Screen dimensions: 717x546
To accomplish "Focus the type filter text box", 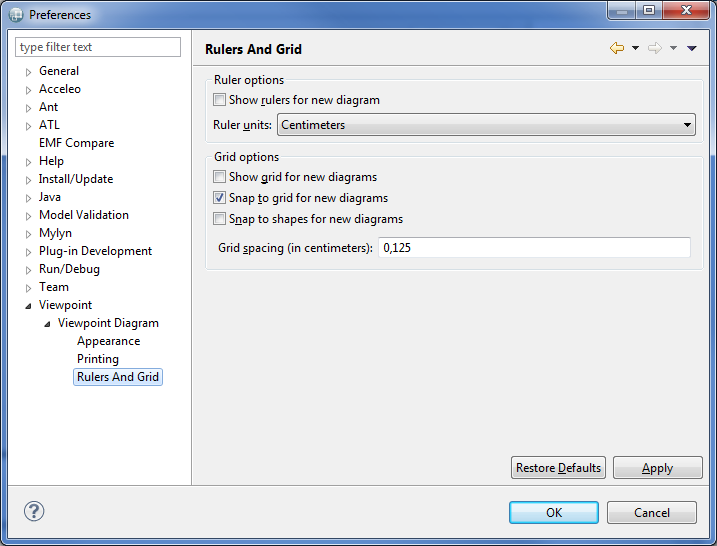I will (x=98, y=47).
